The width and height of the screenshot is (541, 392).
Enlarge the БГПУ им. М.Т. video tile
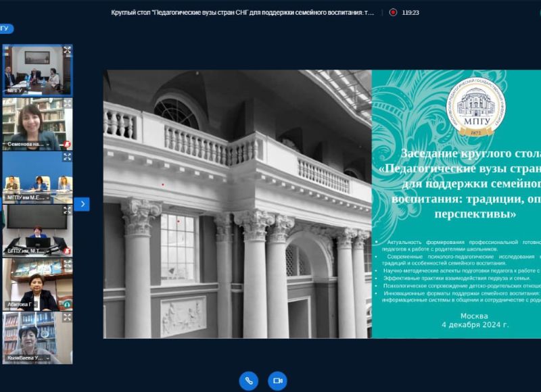67,210
